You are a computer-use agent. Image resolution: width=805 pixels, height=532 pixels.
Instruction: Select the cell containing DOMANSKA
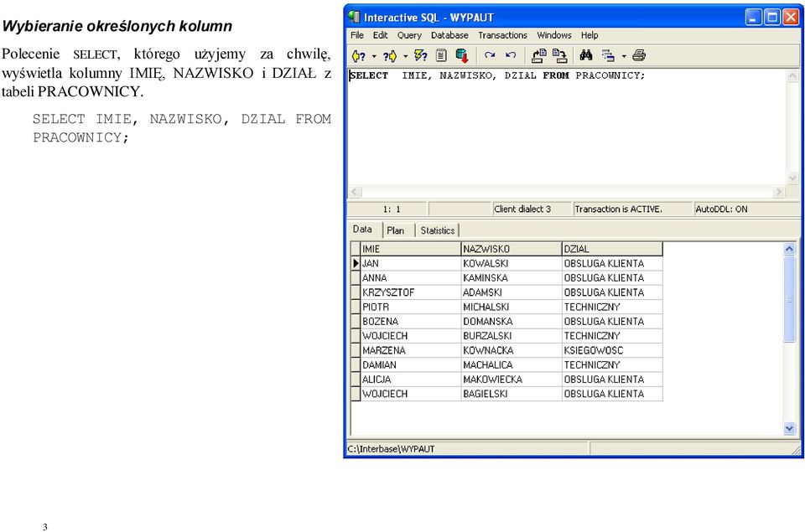(x=512, y=321)
